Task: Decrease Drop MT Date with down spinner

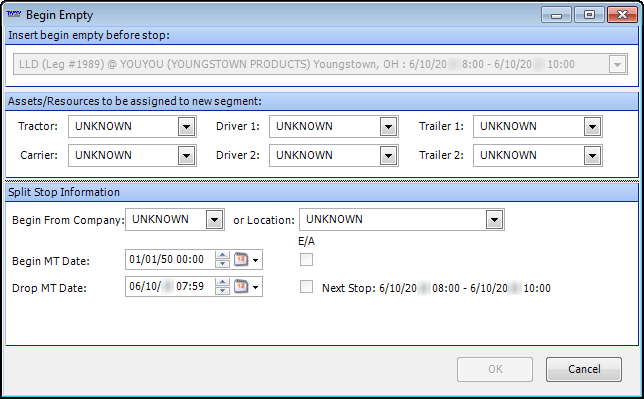Action: [222, 290]
